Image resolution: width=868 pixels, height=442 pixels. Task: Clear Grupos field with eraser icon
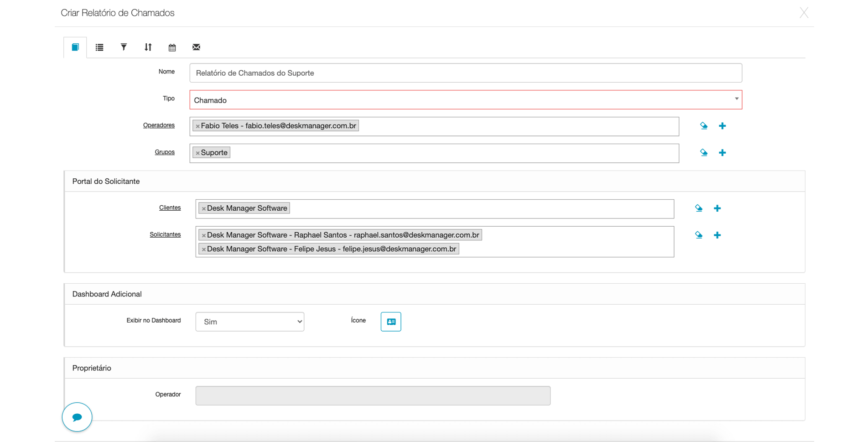[704, 153]
